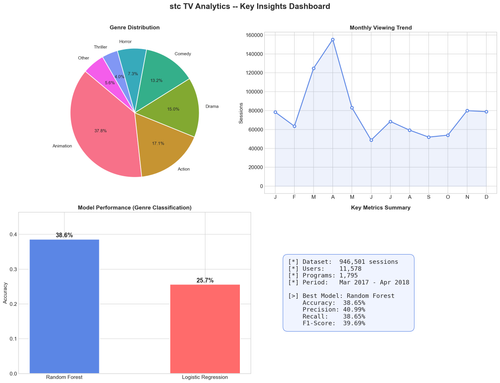Click the 100000 y-axis tick label

click(254, 92)
